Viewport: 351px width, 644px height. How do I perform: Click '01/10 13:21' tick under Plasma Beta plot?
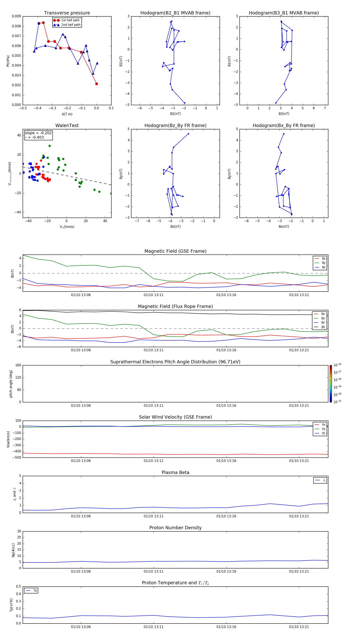[299, 516]
